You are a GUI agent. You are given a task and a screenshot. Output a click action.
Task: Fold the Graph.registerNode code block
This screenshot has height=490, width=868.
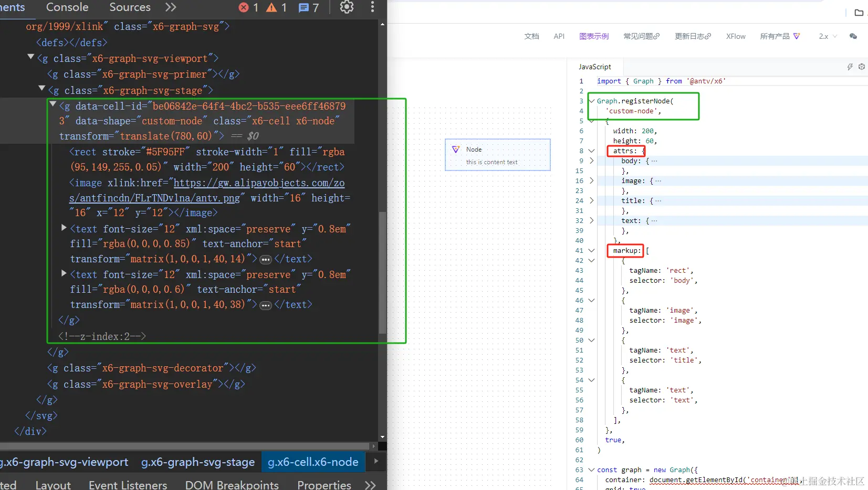pyautogui.click(x=592, y=101)
